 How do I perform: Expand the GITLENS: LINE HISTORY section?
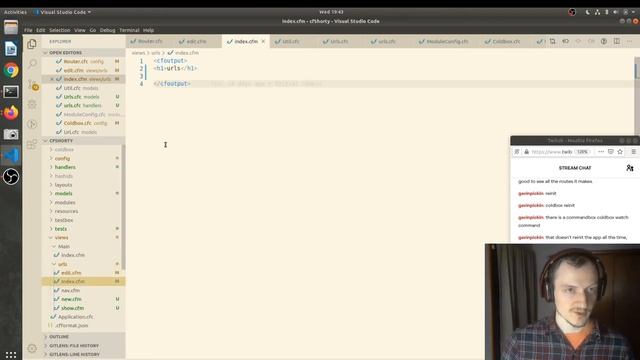pyautogui.click(x=83, y=354)
